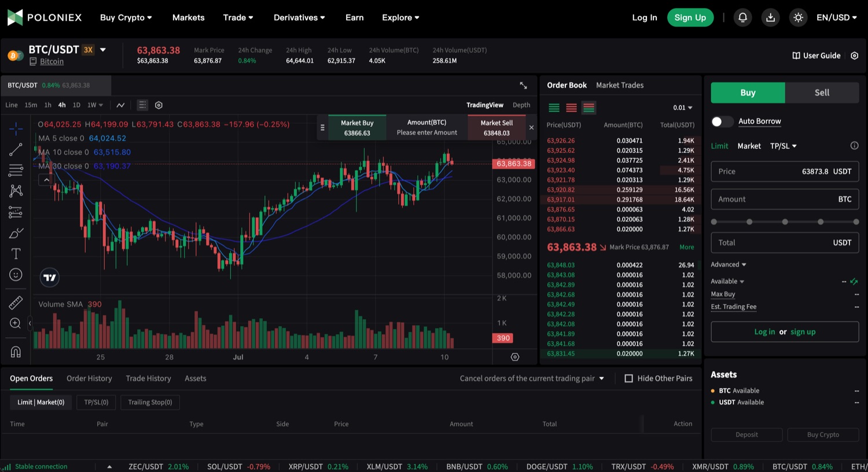Select the crosshair cursor tool
868x472 pixels.
[16, 128]
